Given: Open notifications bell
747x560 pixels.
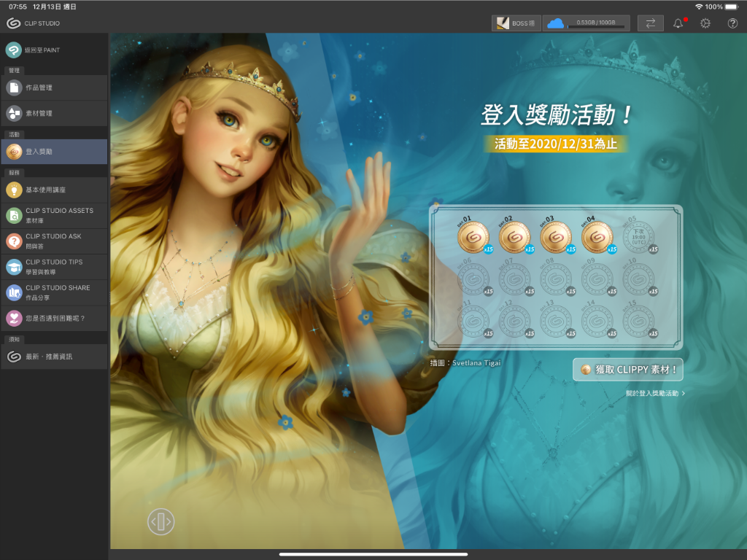Looking at the screenshot, I should (x=678, y=23).
